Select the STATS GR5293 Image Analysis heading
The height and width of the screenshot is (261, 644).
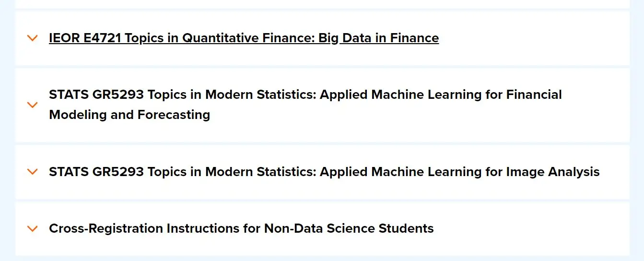pyautogui.click(x=324, y=172)
